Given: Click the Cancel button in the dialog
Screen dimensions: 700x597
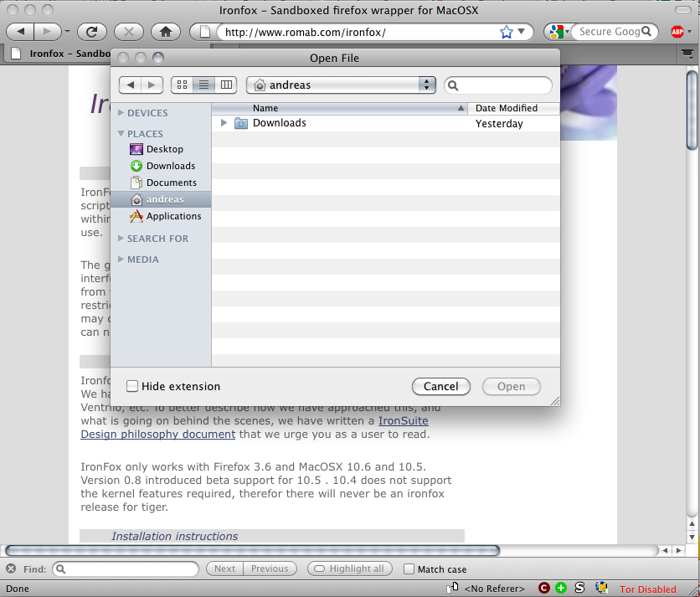Looking at the screenshot, I should pos(441,386).
